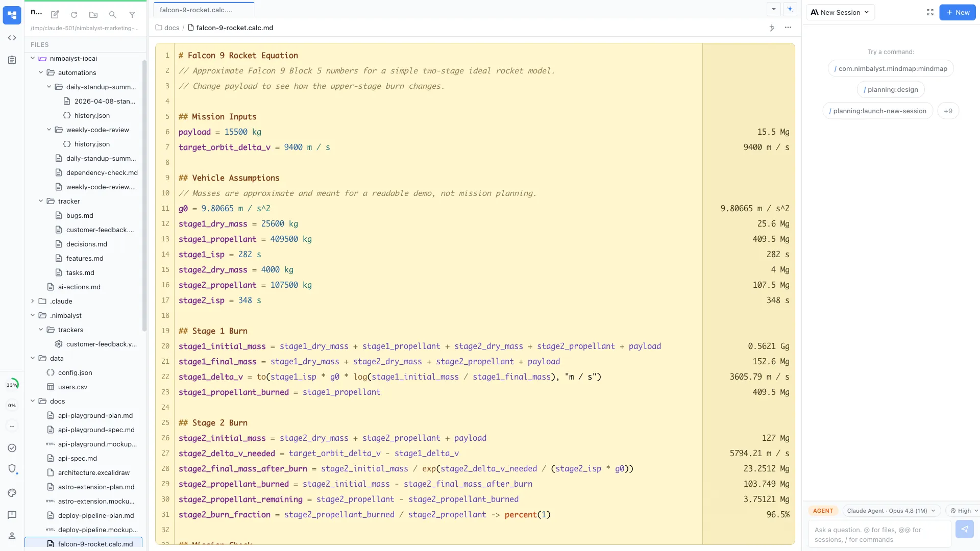Collapse the data folder
Image resolution: width=980 pixels, height=551 pixels.
coord(33,358)
